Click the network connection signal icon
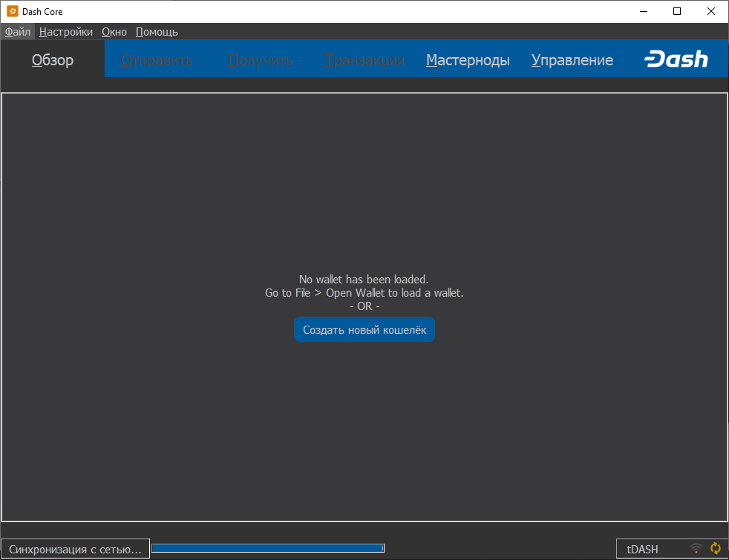 pos(696,548)
